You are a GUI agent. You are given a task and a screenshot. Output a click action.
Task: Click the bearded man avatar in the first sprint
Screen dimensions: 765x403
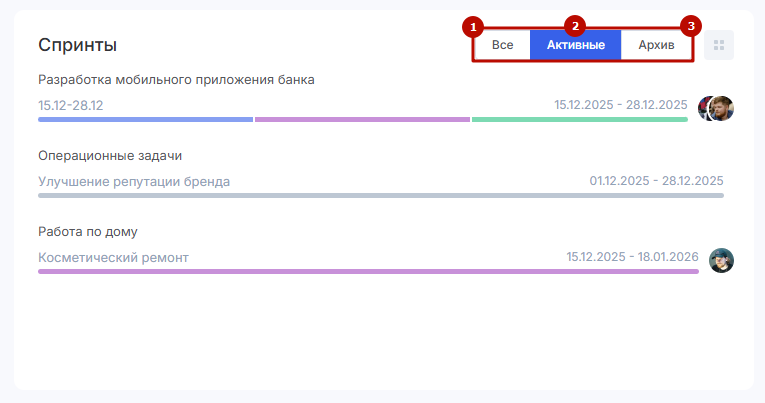[722, 108]
